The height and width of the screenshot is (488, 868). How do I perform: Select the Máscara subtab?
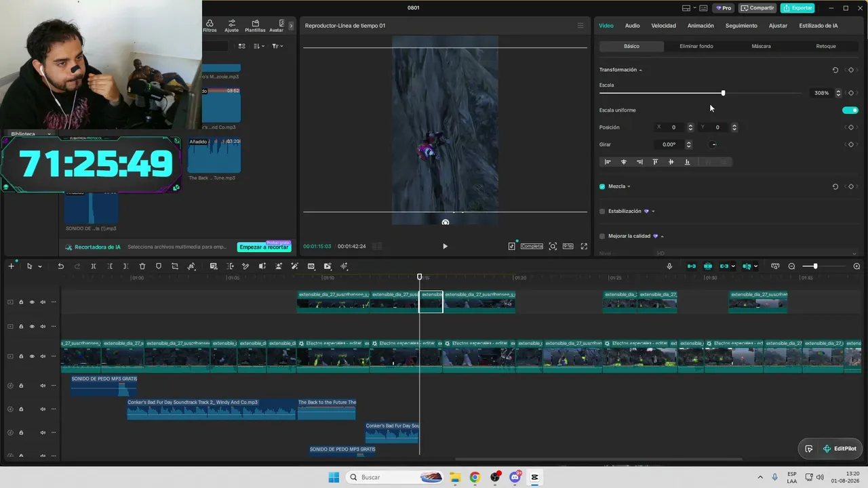(x=761, y=46)
